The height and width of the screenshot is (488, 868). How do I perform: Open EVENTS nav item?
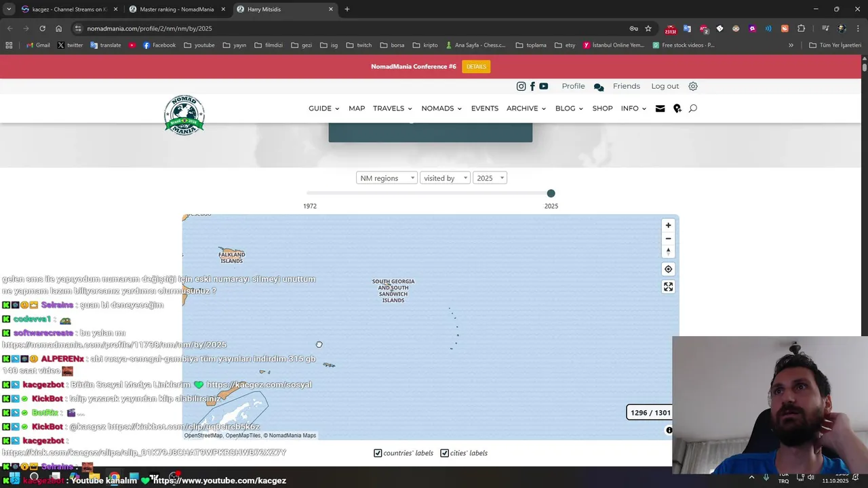click(x=485, y=108)
